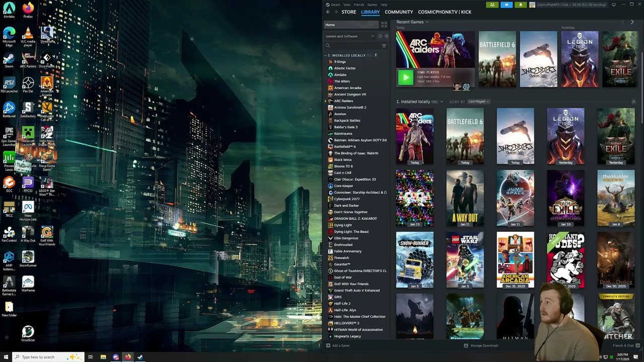644x362 pixels.
Task: Toggle recent activity clock filter in sidebar
Action: (x=380, y=36)
